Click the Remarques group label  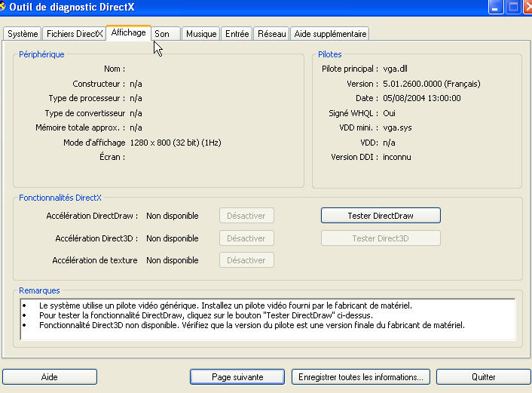coord(39,290)
